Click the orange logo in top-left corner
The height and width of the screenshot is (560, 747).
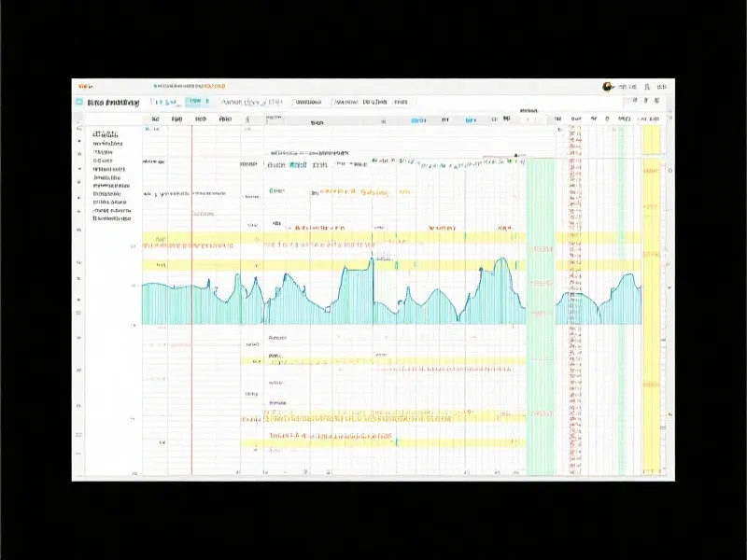pos(86,87)
